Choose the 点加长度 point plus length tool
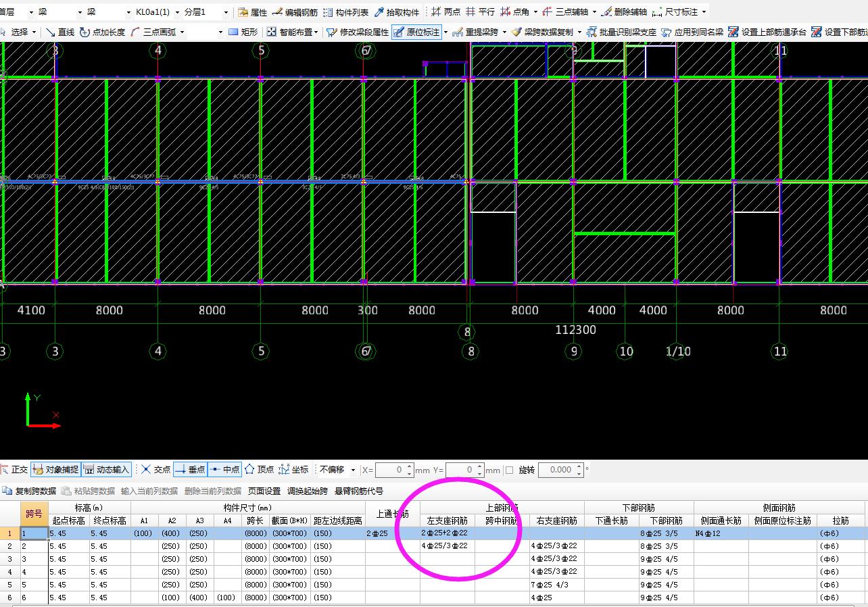 pyautogui.click(x=102, y=32)
